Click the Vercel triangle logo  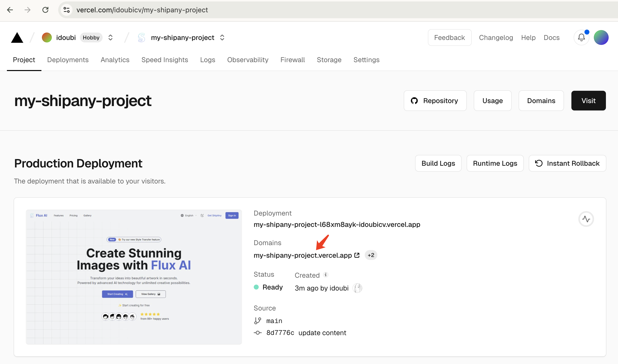tap(17, 38)
